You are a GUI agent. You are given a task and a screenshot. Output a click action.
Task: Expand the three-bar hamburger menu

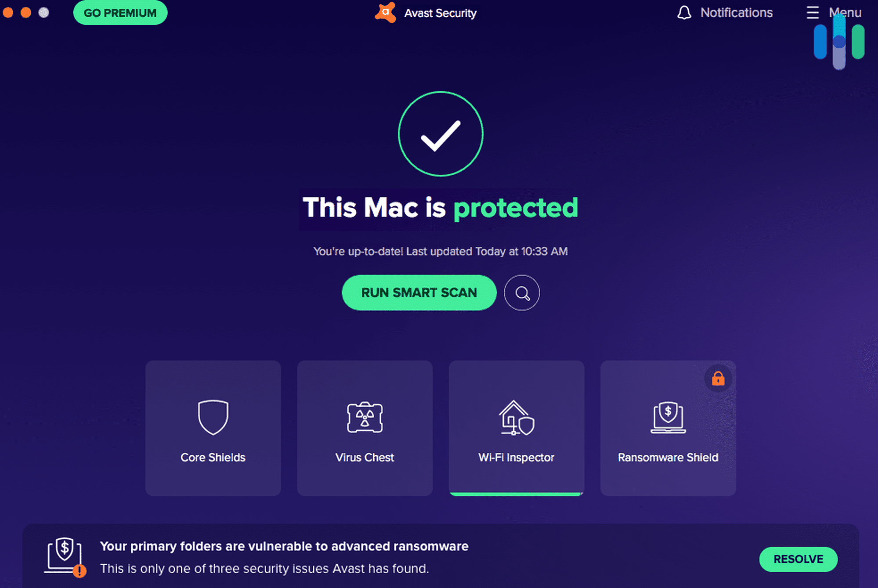pyautogui.click(x=813, y=12)
